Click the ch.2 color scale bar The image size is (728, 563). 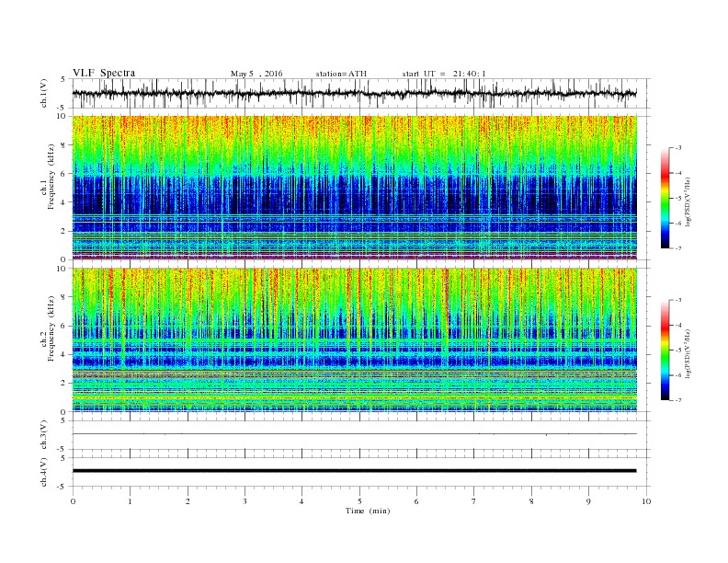click(665, 350)
